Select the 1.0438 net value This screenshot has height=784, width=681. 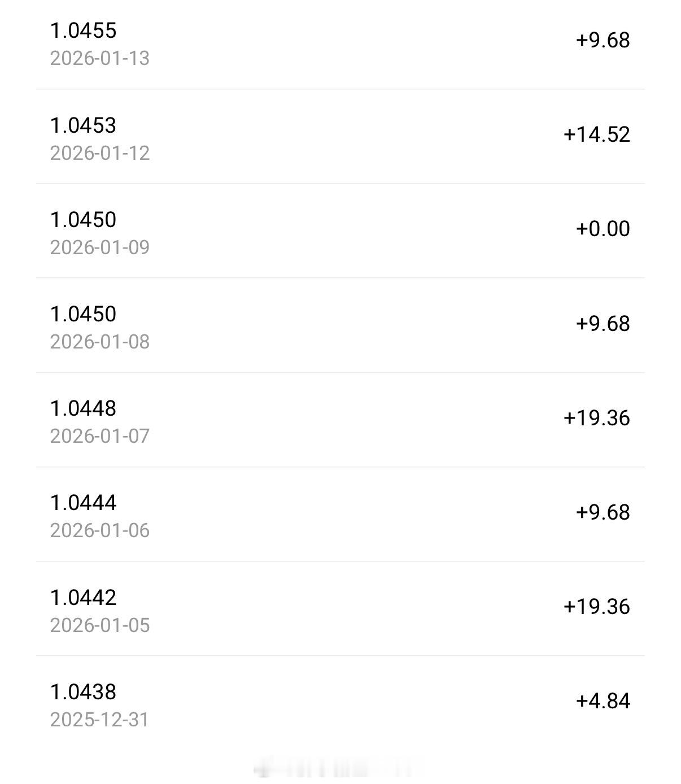point(84,692)
